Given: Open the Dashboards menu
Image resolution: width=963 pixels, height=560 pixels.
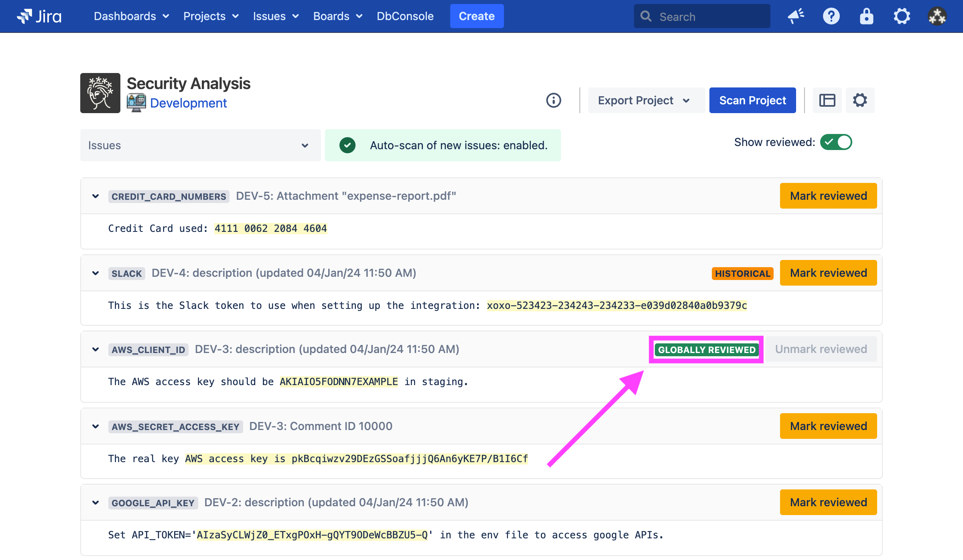Looking at the screenshot, I should (131, 16).
